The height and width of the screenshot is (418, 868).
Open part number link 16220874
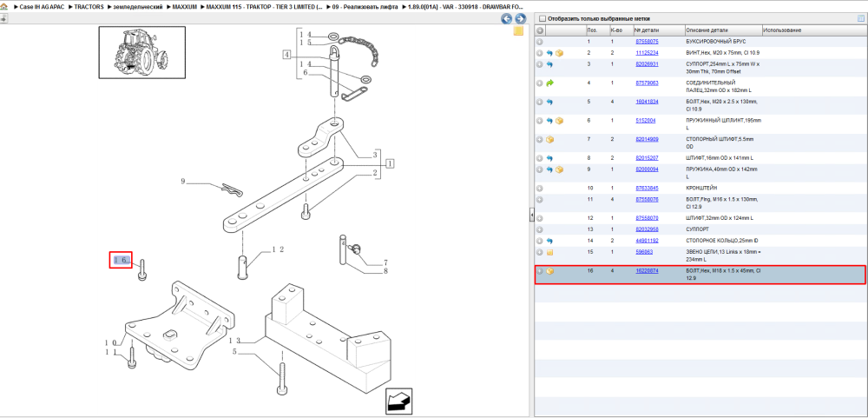647,270
